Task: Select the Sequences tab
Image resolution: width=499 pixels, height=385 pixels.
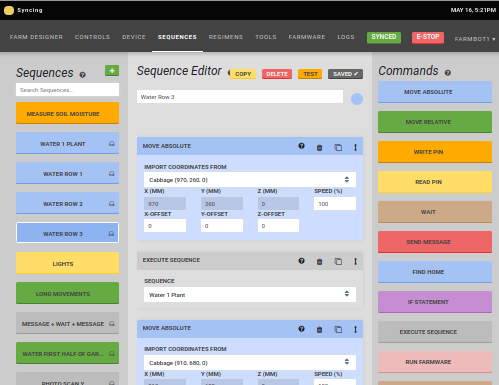Action: click(177, 37)
